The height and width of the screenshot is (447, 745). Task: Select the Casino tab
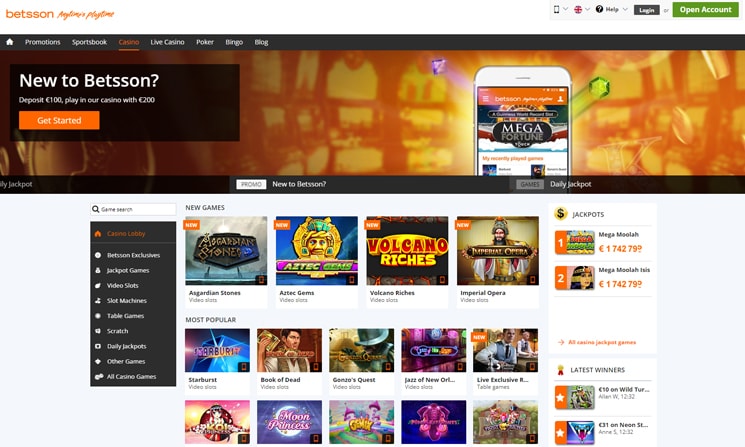pyautogui.click(x=129, y=42)
